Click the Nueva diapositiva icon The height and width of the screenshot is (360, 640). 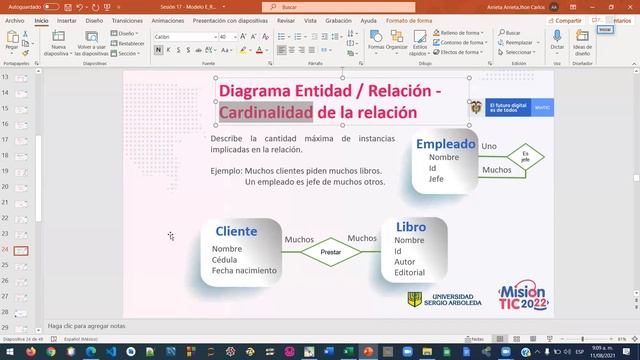pos(58,37)
